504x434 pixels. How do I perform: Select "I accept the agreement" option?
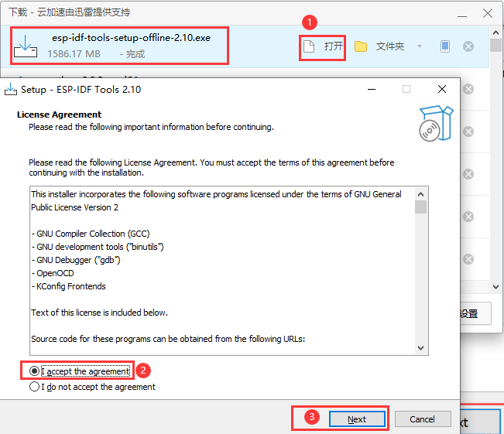pyautogui.click(x=80, y=371)
